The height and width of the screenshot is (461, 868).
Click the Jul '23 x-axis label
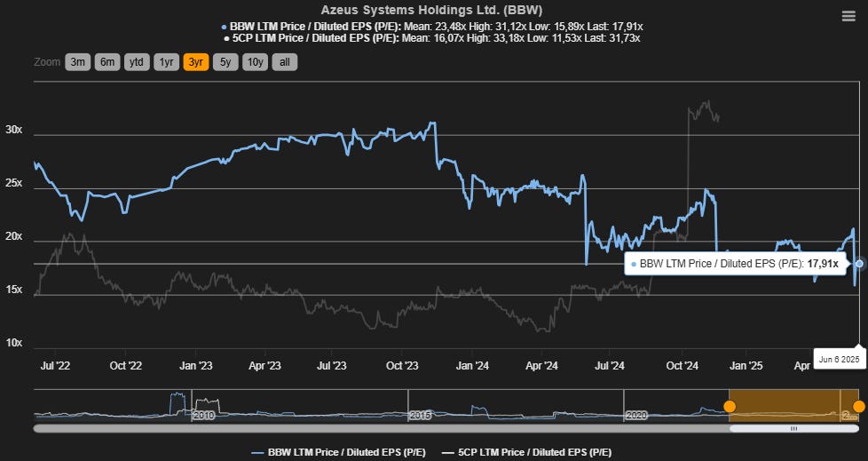click(x=332, y=366)
